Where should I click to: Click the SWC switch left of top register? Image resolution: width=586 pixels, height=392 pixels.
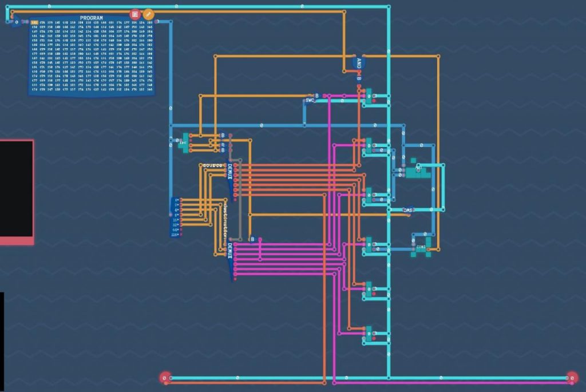point(310,100)
